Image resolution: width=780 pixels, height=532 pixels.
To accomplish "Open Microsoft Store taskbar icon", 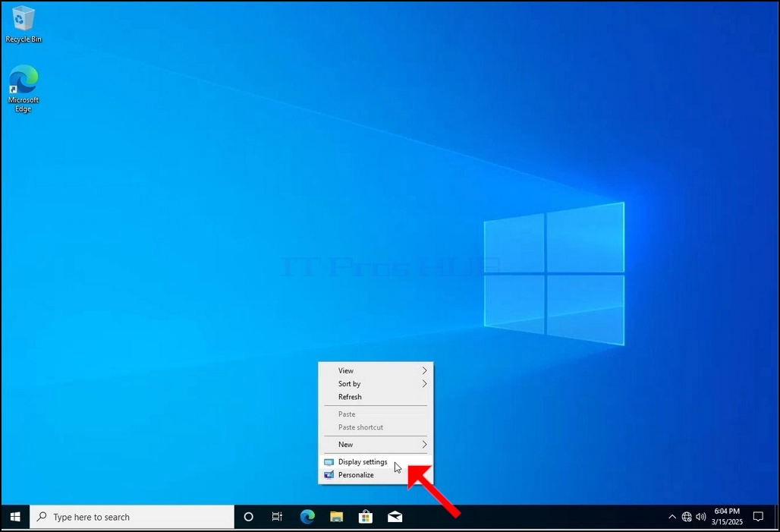I will click(366, 517).
